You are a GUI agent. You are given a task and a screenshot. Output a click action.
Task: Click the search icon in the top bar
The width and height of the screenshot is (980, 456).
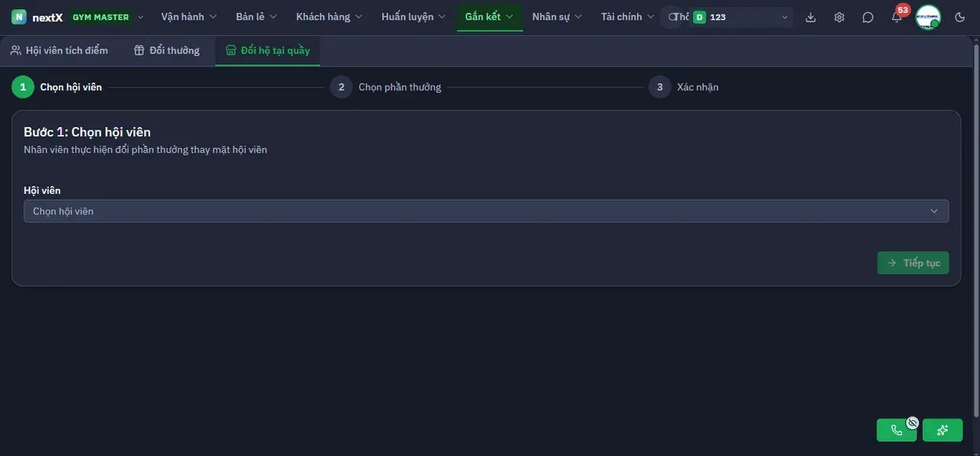tap(672, 17)
